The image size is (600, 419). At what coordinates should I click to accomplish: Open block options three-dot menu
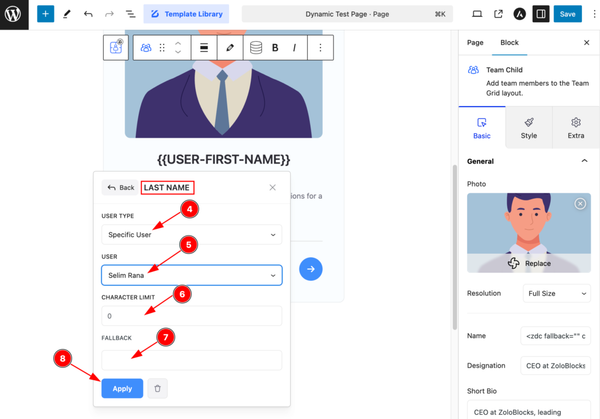pos(320,48)
